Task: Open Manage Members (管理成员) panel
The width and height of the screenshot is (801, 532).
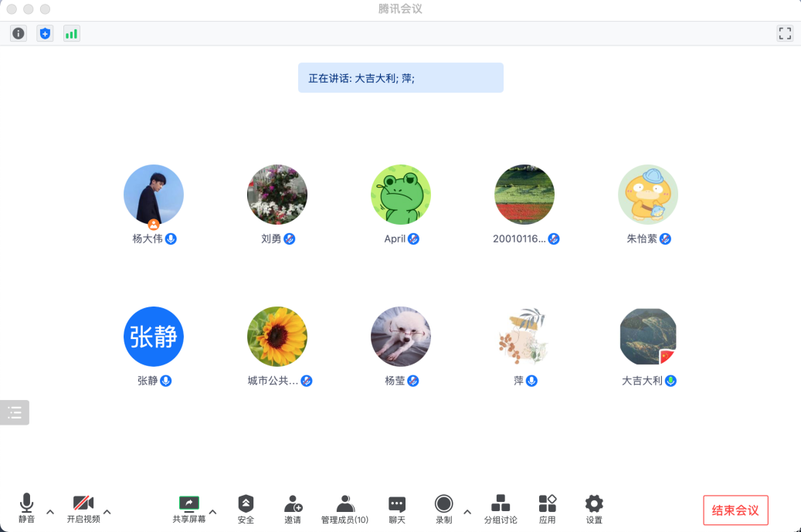Action: [344, 509]
